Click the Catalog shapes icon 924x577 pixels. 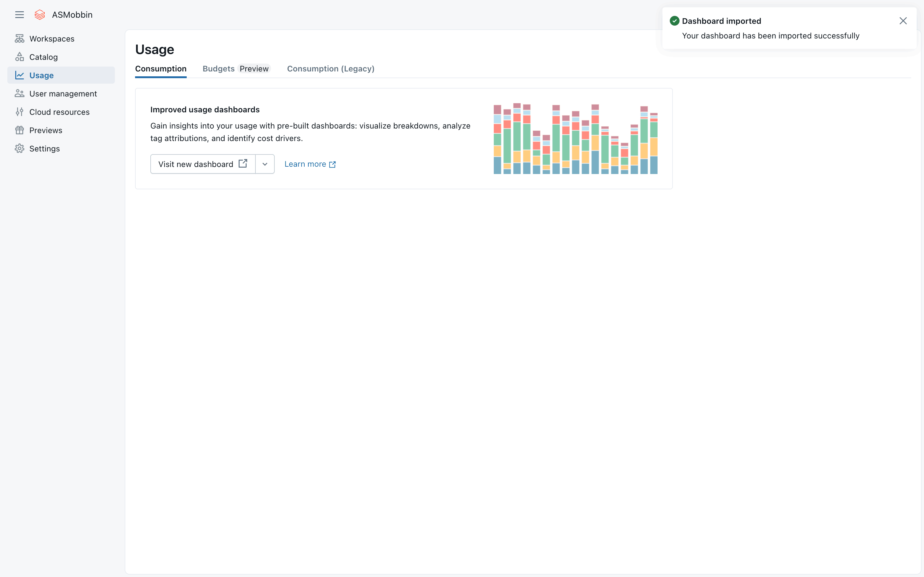[x=20, y=57]
